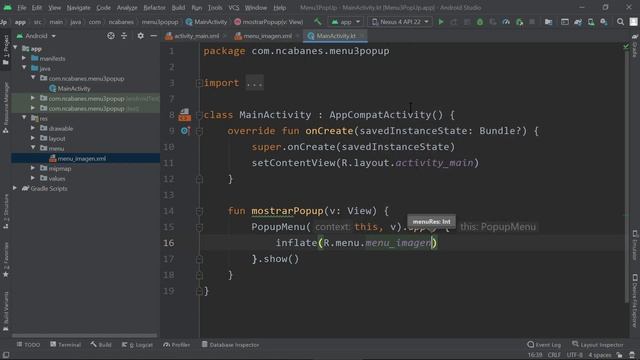Collapse the java folder
The height and width of the screenshot is (360, 640).
24,68
